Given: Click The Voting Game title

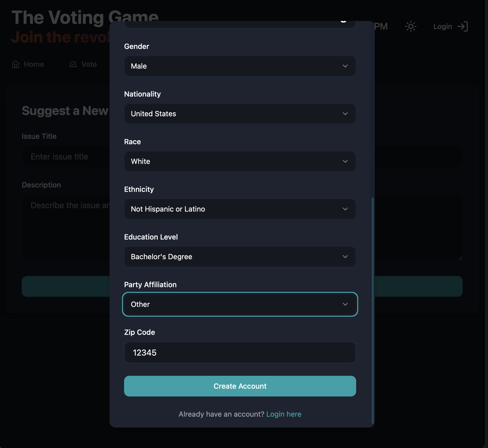Looking at the screenshot, I should pos(85,18).
